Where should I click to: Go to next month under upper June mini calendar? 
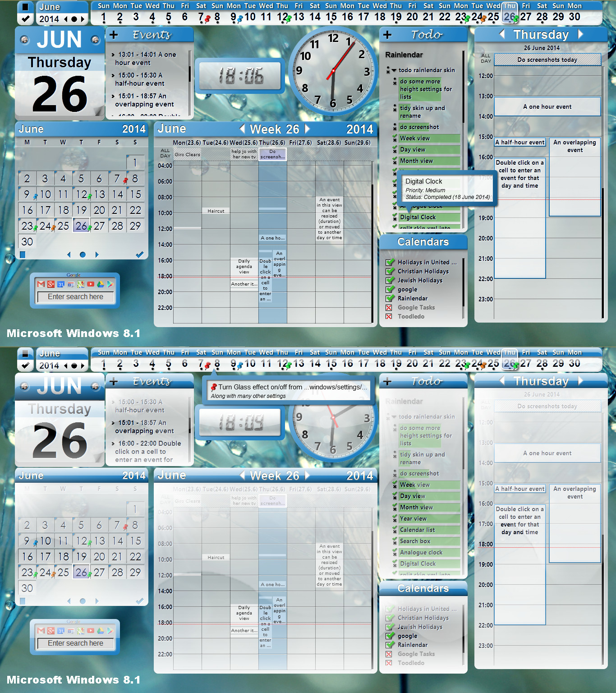click(97, 255)
